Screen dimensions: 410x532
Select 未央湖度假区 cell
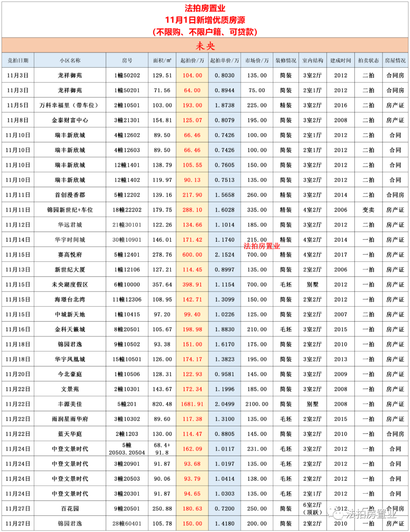[70, 285]
